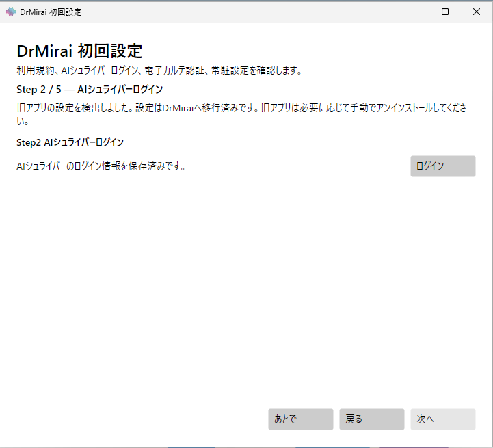Maximize the DrMirai 初回設定 window
The height and width of the screenshot is (448, 493).
click(x=445, y=12)
